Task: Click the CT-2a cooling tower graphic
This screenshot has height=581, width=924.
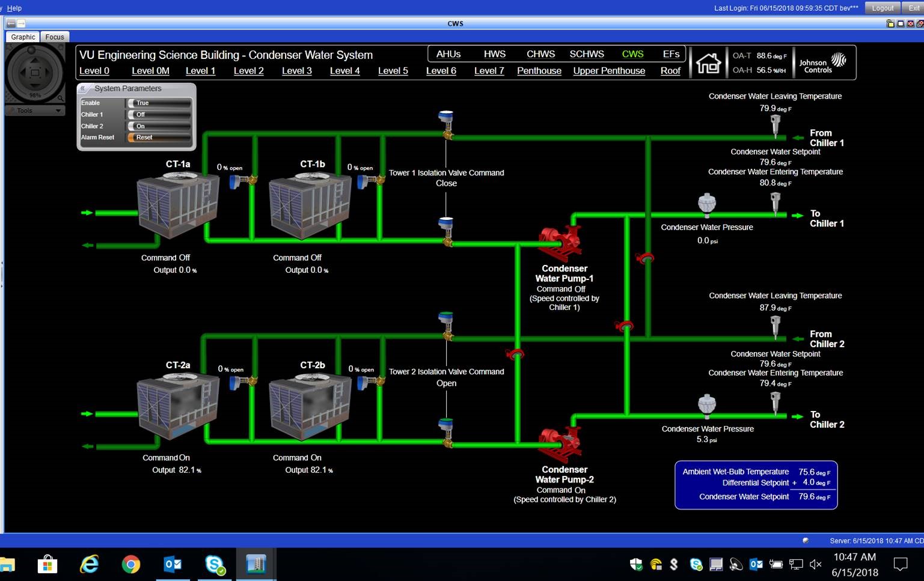Action: coord(177,407)
